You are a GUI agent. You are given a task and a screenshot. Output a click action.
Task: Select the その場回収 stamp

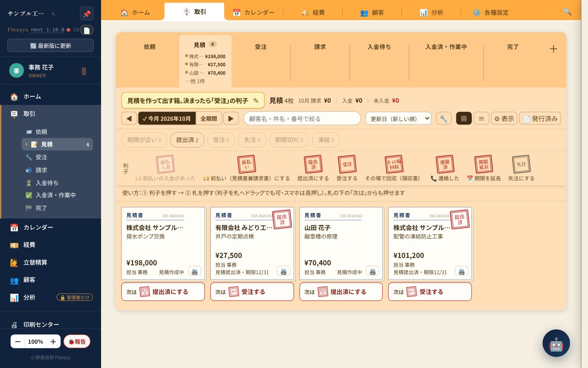click(394, 164)
